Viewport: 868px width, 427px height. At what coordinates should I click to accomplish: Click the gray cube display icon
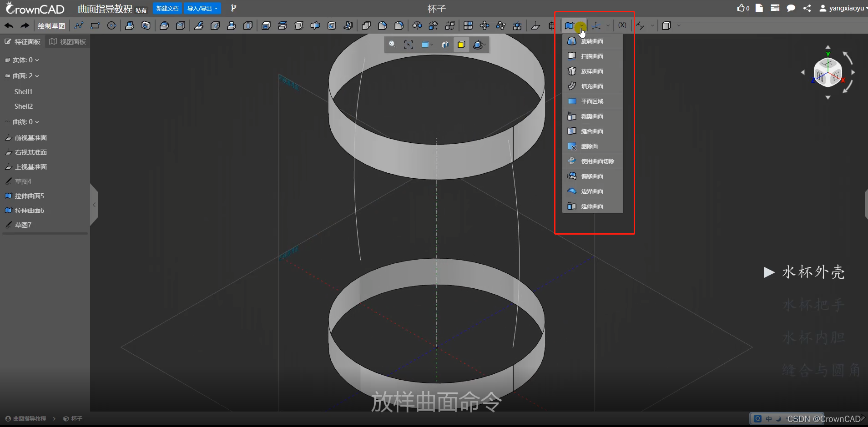(666, 25)
